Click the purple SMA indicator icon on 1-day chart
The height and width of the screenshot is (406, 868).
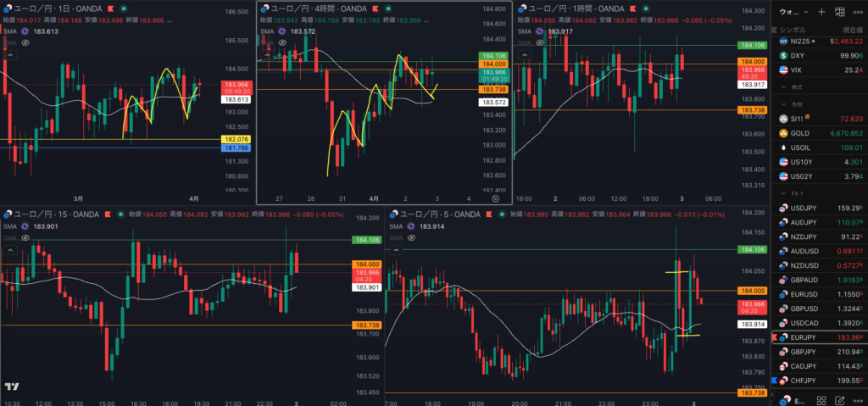pos(25,31)
